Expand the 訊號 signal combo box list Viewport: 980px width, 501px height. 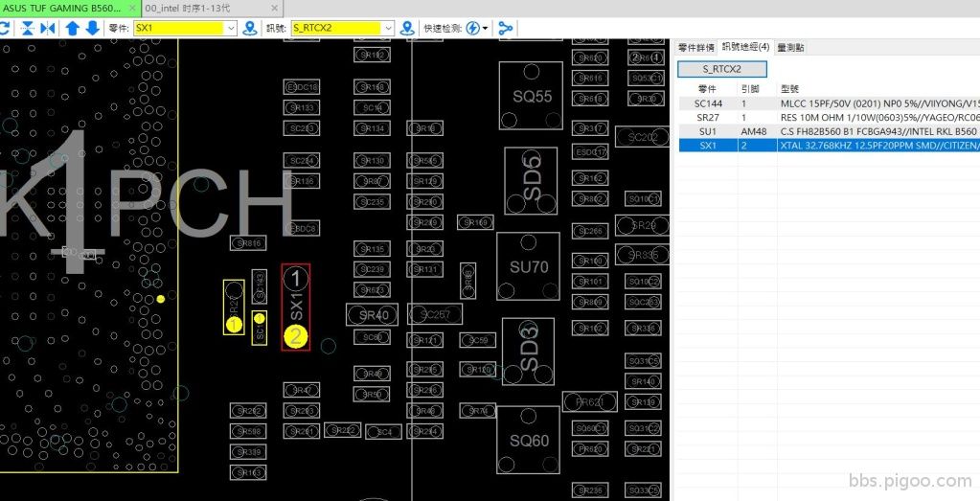coord(388,28)
